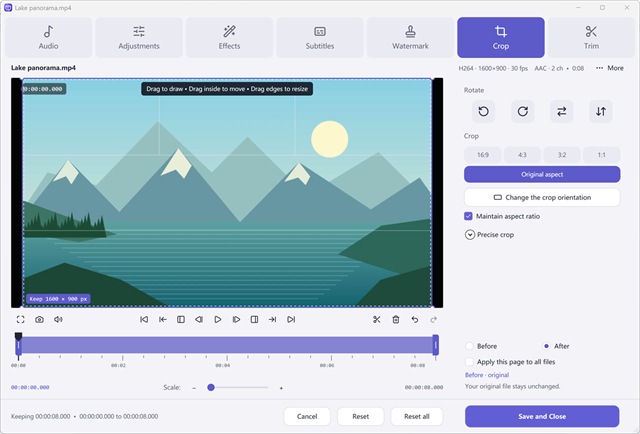The width and height of the screenshot is (640, 434).
Task: Open the Audio tab
Action: point(49,38)
